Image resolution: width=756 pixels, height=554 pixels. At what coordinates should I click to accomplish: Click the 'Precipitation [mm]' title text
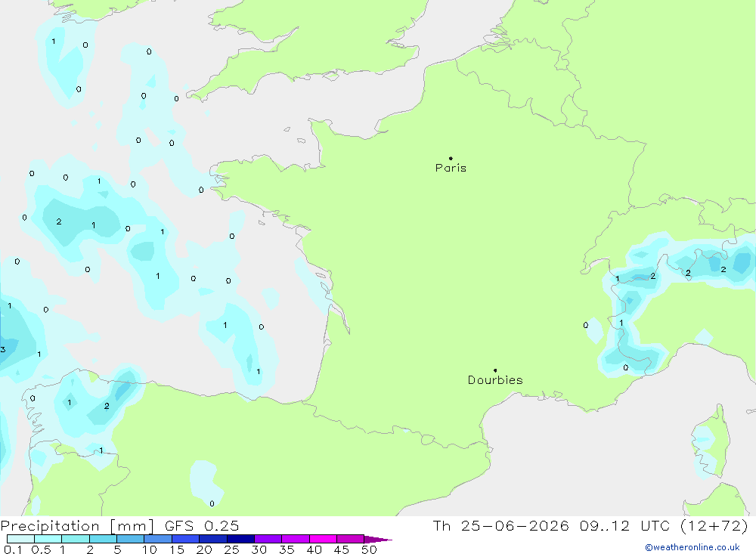pos(78,526)
